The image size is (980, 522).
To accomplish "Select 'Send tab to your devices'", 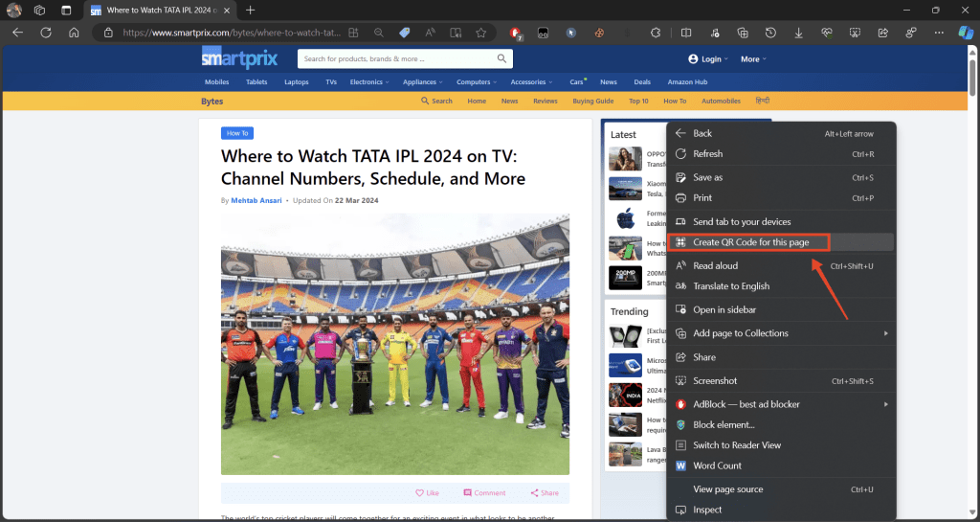I will (x=781, y=222).
